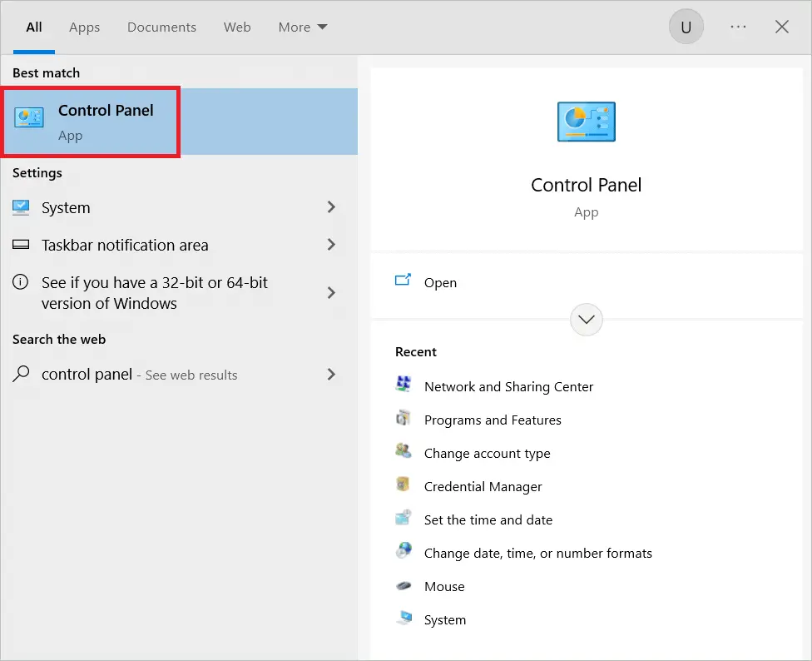
Task: Click the globe icon for date formats
Action: coord(404,550)
